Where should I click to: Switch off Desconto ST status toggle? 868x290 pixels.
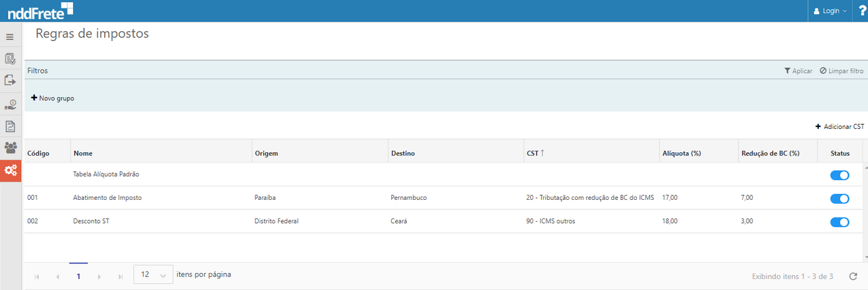839,222
